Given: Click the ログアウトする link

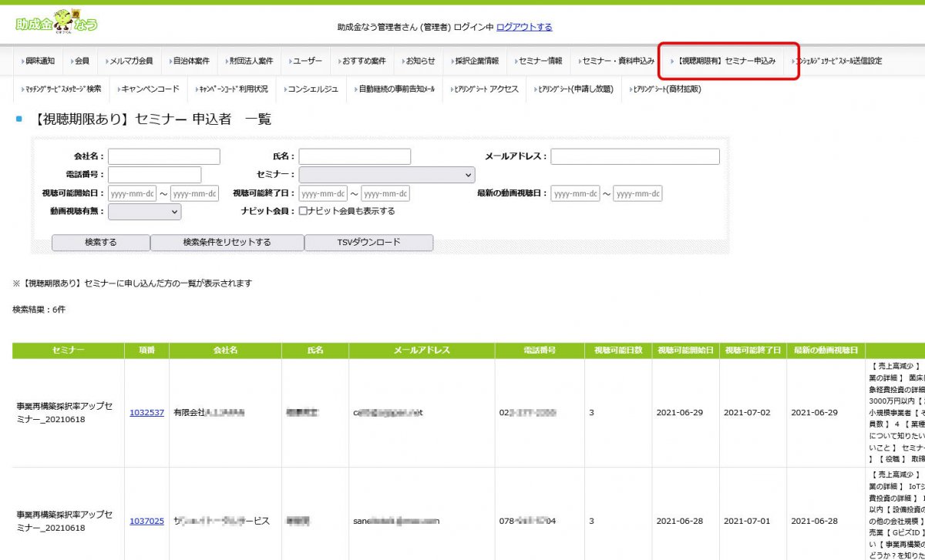Looking at the screenshot, I should click(x=524, y=27).
